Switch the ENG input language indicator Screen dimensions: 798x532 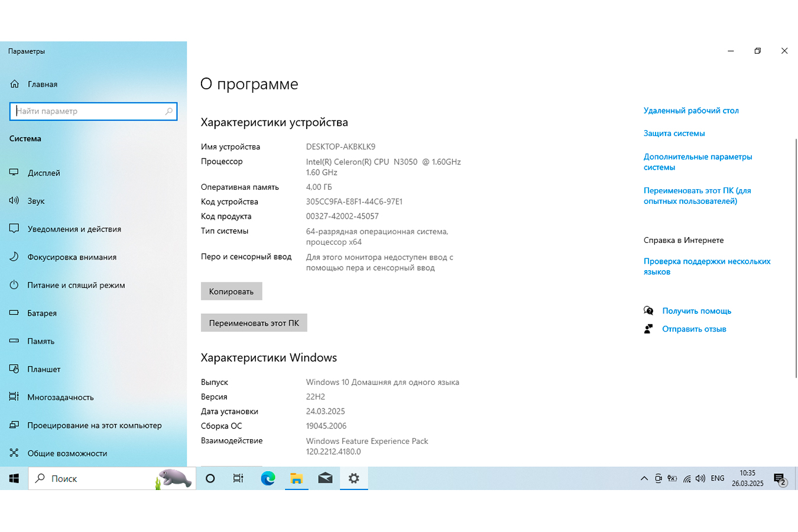[x=718, y=478]
